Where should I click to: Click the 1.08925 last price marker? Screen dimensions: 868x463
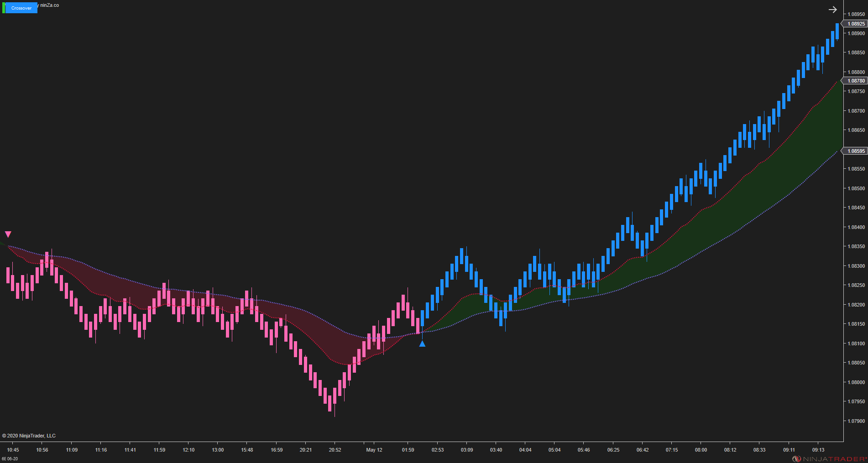pyautogui.click(x=854, y=24)
